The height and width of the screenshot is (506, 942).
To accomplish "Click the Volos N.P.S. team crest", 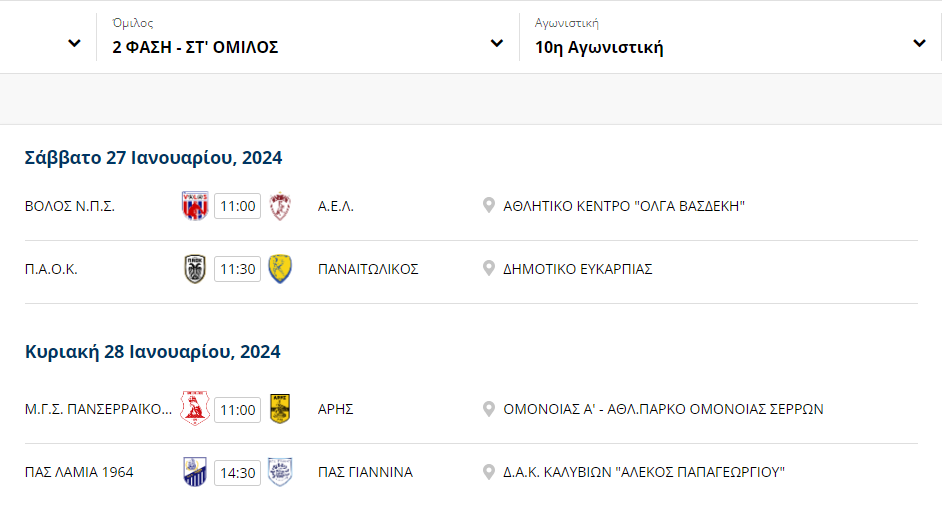I will [x=195, y=206].
